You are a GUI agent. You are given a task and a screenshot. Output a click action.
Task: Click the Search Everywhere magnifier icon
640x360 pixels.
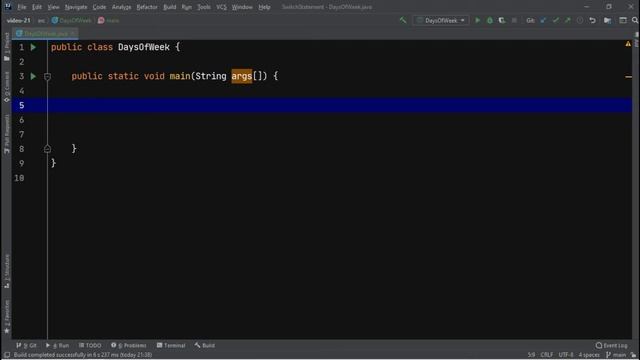click(635, 20)
